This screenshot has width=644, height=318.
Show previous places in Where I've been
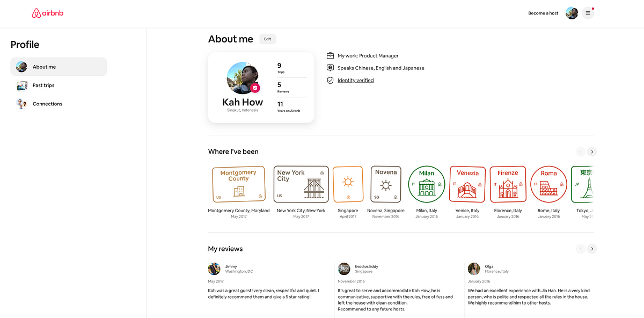pyautogui.click(x=581, y=151)
